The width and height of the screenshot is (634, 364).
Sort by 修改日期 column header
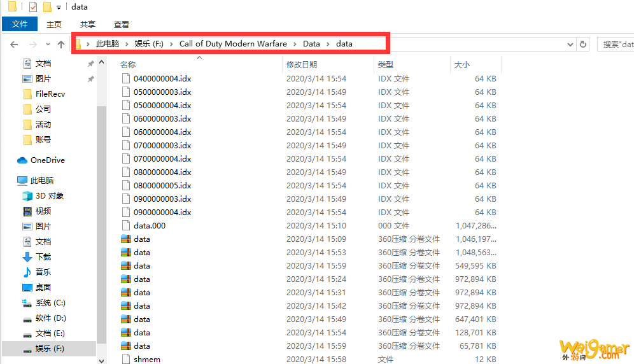302,64
